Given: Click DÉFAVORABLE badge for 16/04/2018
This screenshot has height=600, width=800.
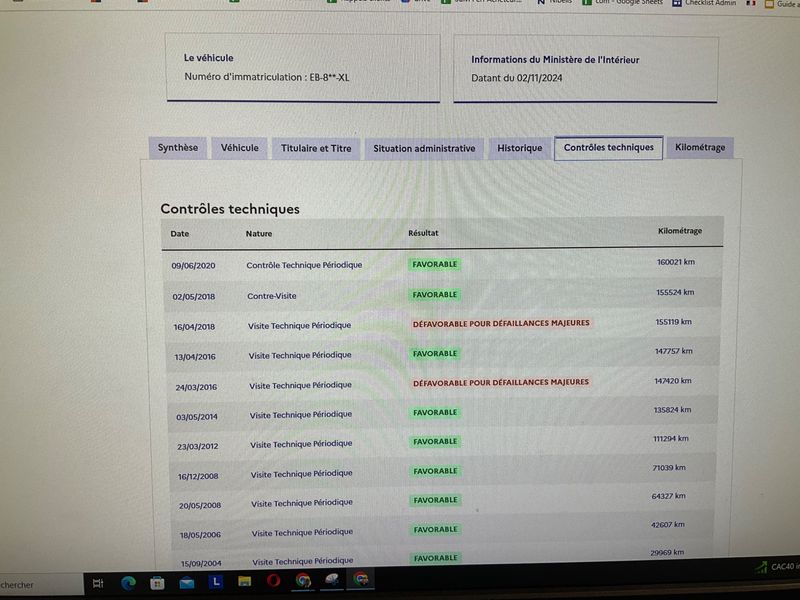Looking at the screenshot, I should coord(501,323).
